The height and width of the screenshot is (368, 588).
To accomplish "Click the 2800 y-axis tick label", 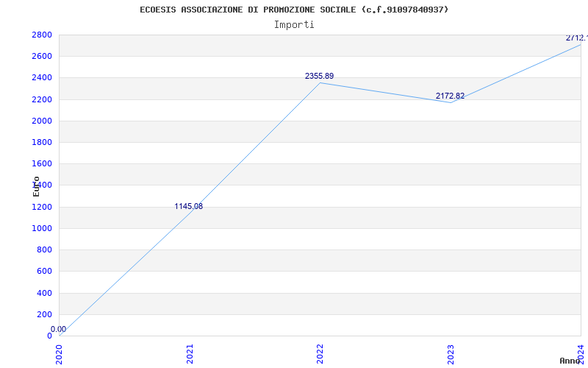I will 42,35.
